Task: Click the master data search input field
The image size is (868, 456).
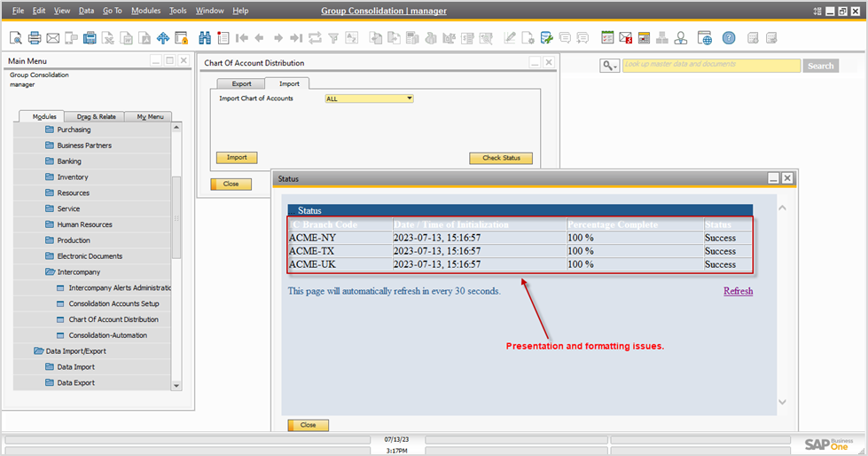Action: click(711, 65)
